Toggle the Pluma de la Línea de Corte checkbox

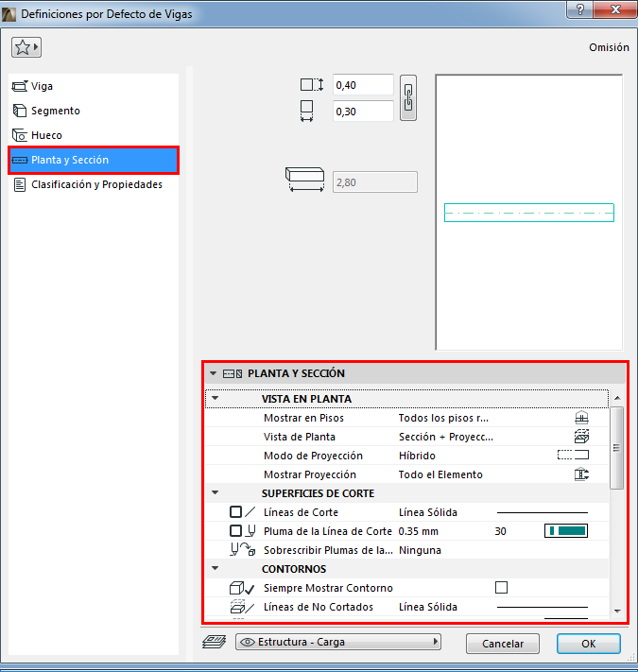[x=235, y=530]
